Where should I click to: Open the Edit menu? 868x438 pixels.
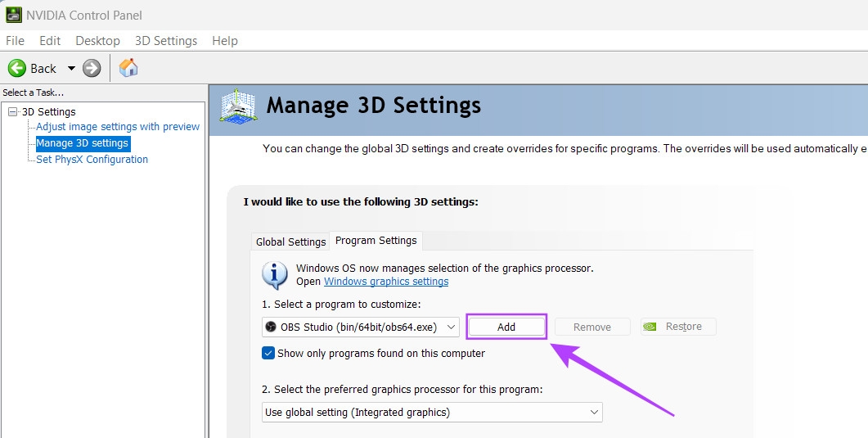[50, 41]
